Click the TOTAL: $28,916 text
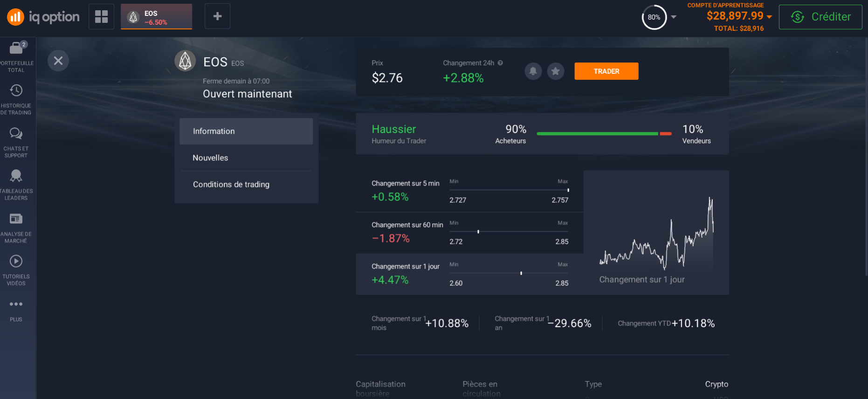Image resolution: width=868 pixels, height=399 pixels. click(x=739, y=28)
